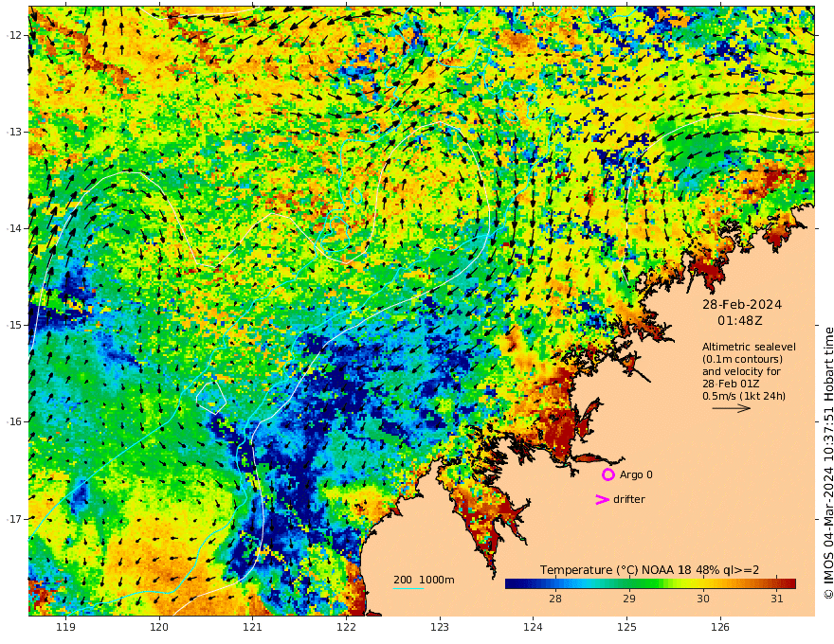Click the 'Altimetric sealevel' label
The image size is (834, 644).
pos(749,347)
